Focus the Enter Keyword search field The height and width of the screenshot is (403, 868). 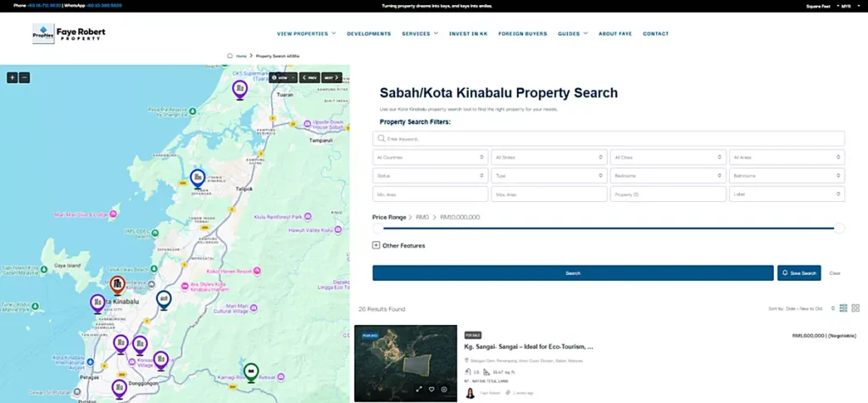[x=609, y=138]
